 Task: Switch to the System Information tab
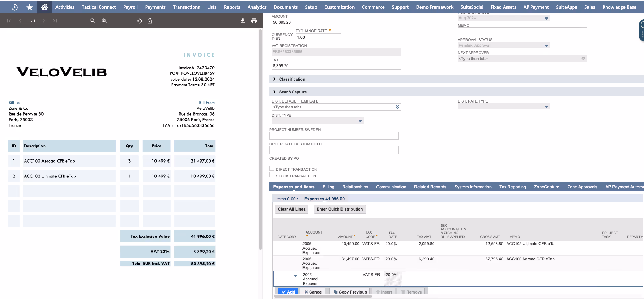pyautogui.click(x=473, y=187)
